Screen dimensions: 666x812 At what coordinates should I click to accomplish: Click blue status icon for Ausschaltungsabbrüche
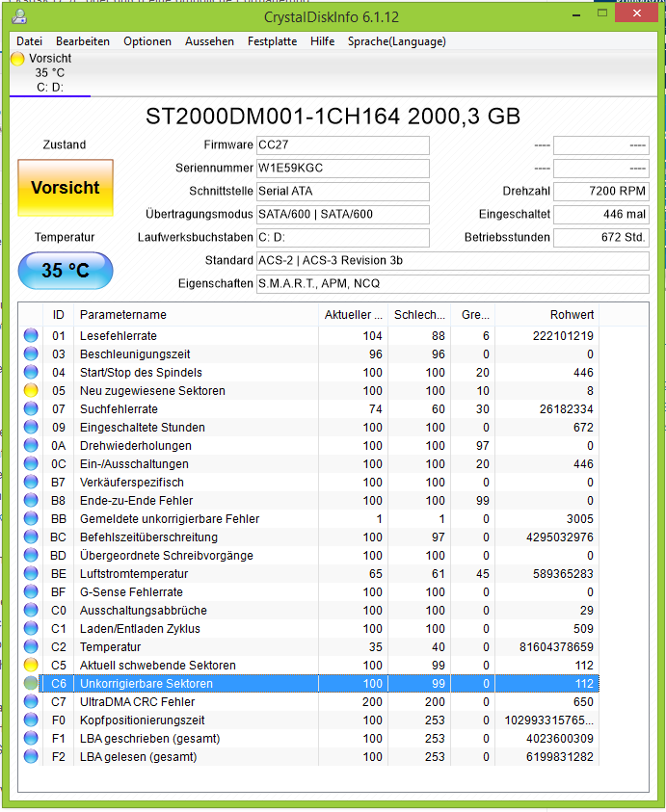pos(31,610)
